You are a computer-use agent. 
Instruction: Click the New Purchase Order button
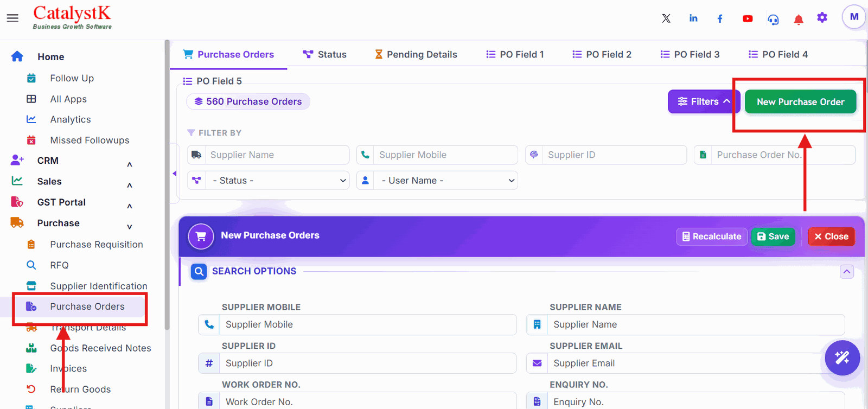click(x=801, y=102)
